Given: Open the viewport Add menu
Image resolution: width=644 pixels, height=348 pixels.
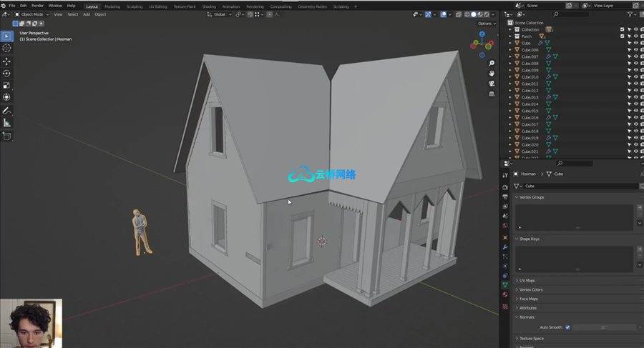Looking at the screenshot, I should point(87,14).
